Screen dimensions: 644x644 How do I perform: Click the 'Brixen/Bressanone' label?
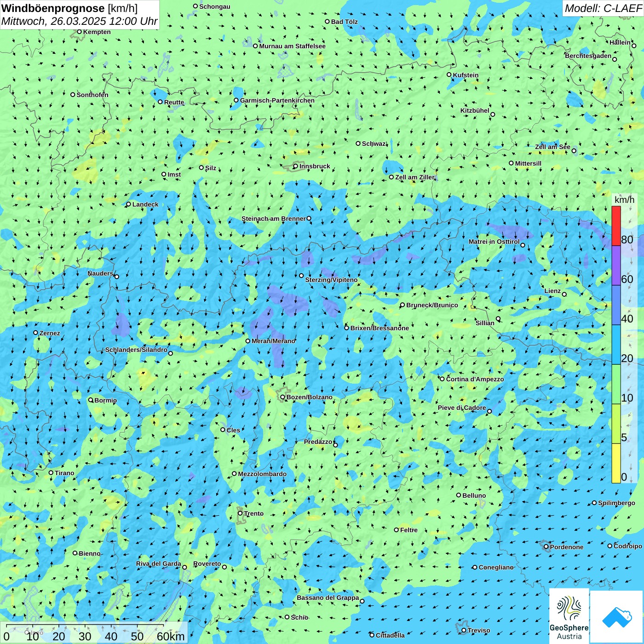coord(379,328)
